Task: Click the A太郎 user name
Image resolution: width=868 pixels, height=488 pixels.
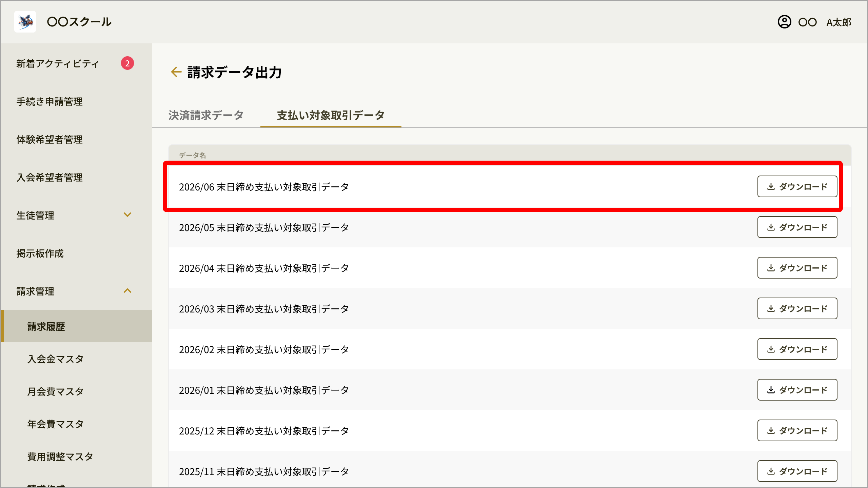Action: 839,22
